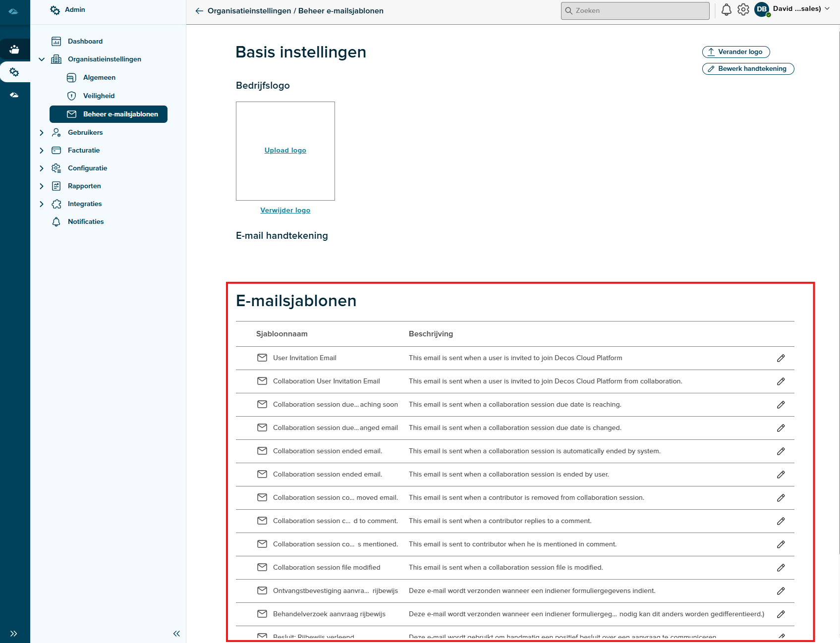Image resolution: width=840 pixels, height=643 pixels.
Task: Expand the Gebruikers section
Action: coord(42,132)
